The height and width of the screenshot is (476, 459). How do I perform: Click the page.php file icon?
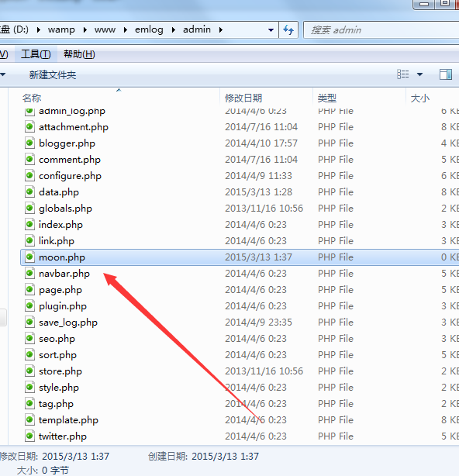[x=29, y=290]
